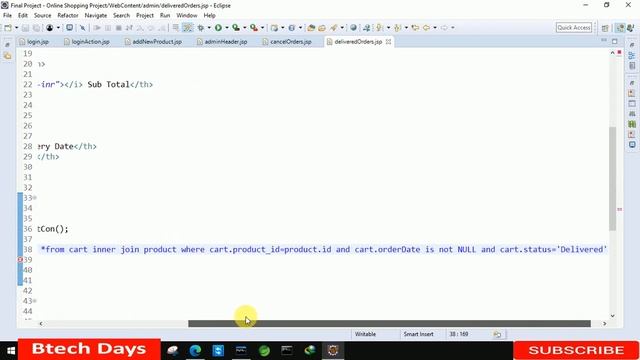Image resolution: width=640 pixels, height=360 pixels.
Task: Click 'Smart Insert' in the status bar
Action: [418, 334]
